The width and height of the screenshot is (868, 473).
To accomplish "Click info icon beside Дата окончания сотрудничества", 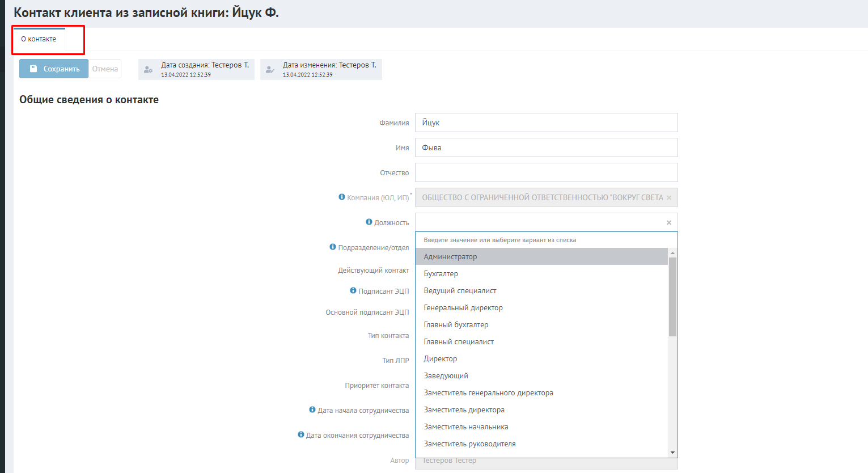I will click(301, 434).
